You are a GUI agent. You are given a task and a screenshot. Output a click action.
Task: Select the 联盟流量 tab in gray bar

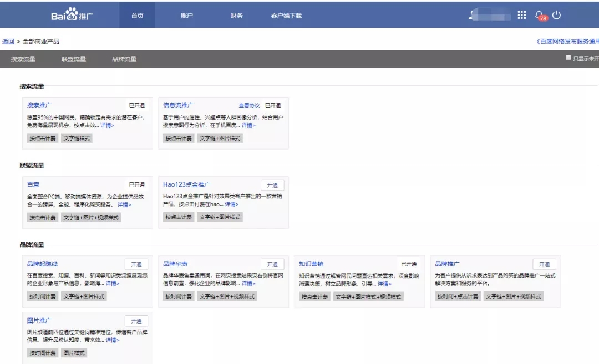pos(73,59)
